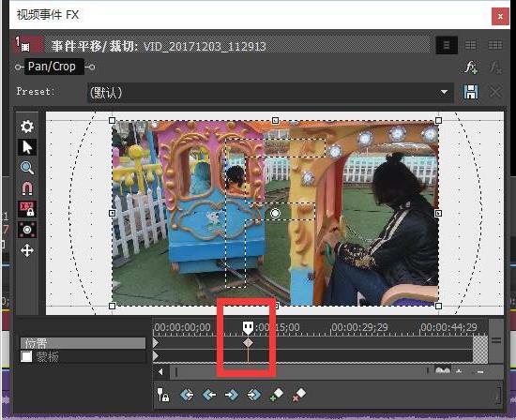516x420 pixels.
Task: Click the add plug-in chain fx icon
Action: [471, 67]
